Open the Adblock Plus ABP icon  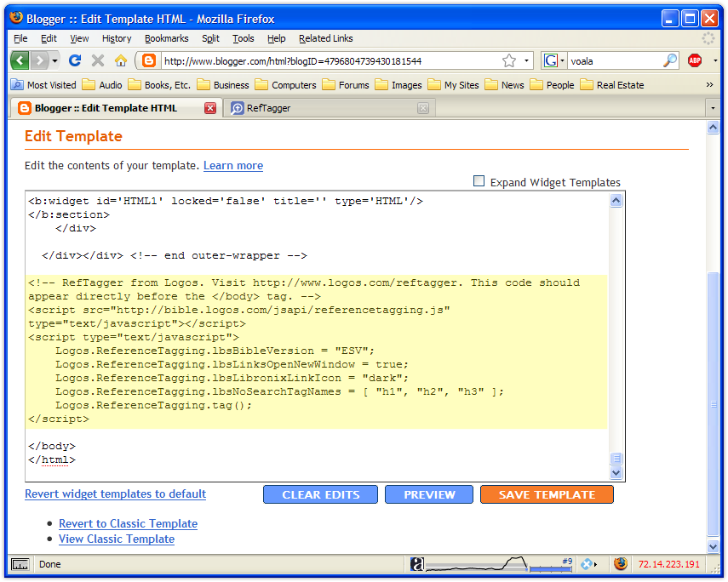(695, 60)
